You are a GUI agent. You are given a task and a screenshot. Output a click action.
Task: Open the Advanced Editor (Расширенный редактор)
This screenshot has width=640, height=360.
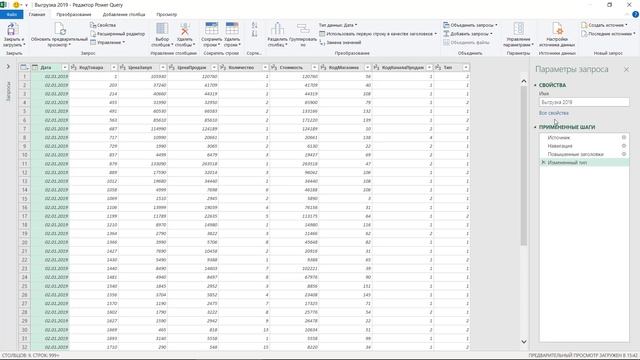(118, 34)
